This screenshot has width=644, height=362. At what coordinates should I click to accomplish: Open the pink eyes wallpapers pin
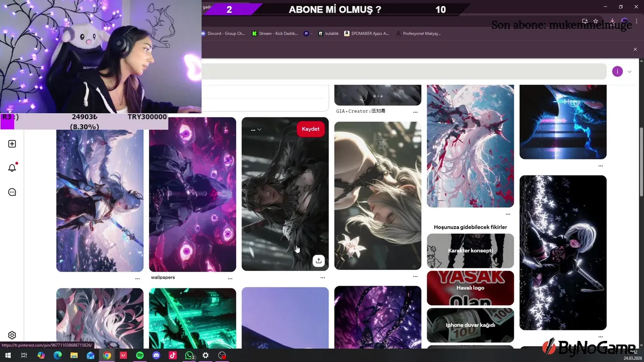(x=192, y=195)
